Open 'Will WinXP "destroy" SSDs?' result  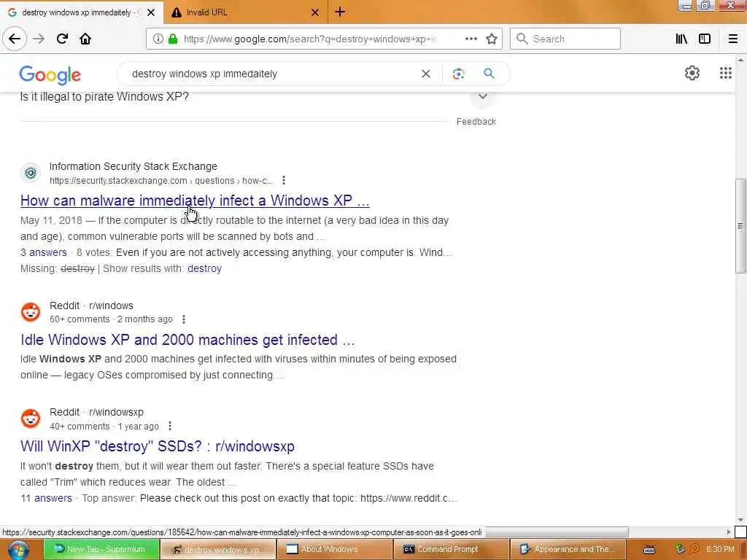[158, 446]
